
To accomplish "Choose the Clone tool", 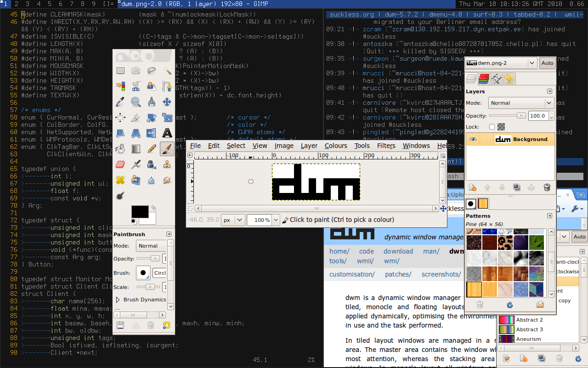I will click(167, 165).
